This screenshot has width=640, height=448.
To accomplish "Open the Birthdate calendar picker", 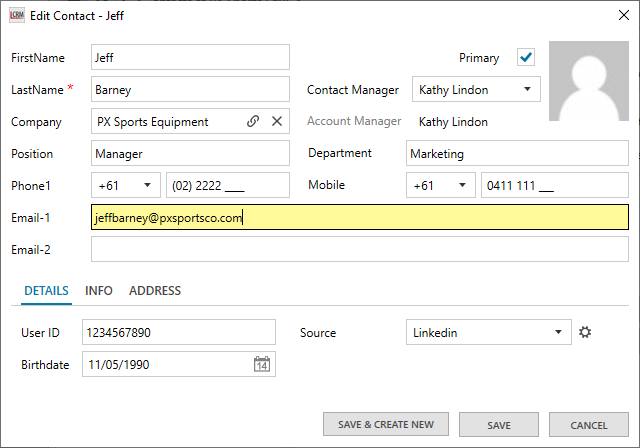I will 261,365.
